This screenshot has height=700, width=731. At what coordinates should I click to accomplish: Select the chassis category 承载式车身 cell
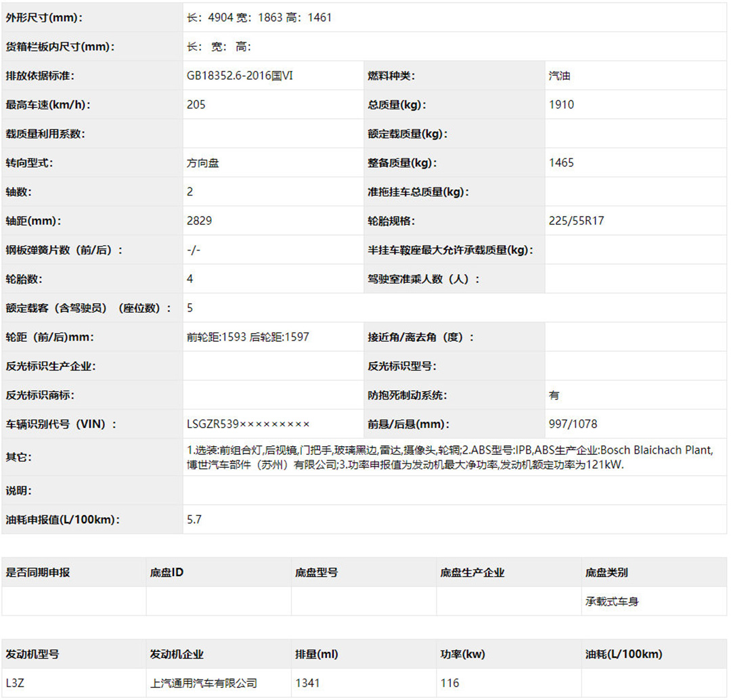[612, 601]
